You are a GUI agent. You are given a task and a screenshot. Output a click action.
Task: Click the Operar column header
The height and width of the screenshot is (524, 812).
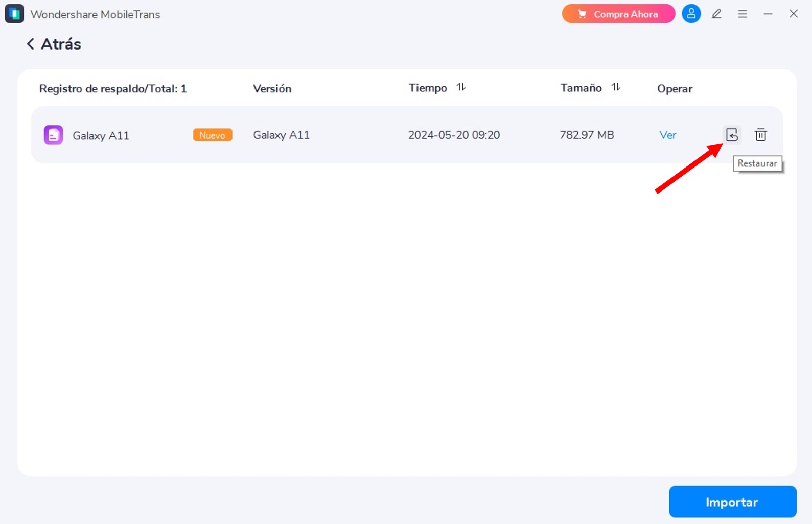pos(675,89)
